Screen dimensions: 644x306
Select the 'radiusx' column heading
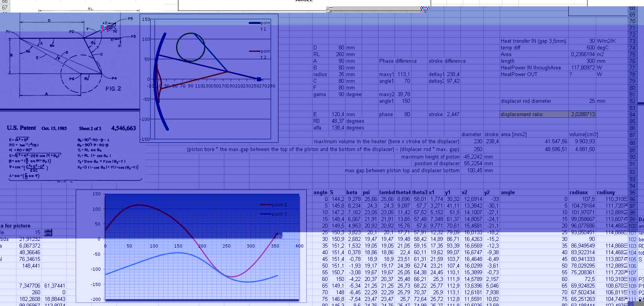pos(582,193)
